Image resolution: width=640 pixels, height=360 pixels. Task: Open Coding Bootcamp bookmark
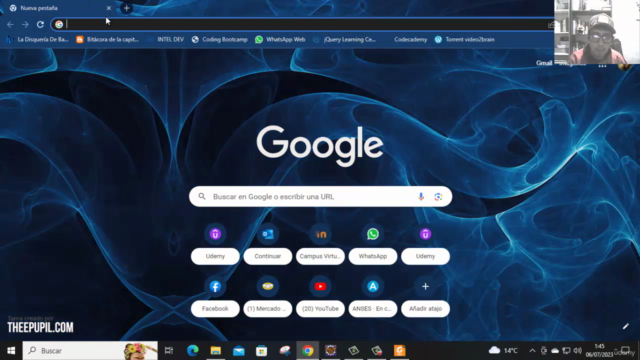point(220,40)
